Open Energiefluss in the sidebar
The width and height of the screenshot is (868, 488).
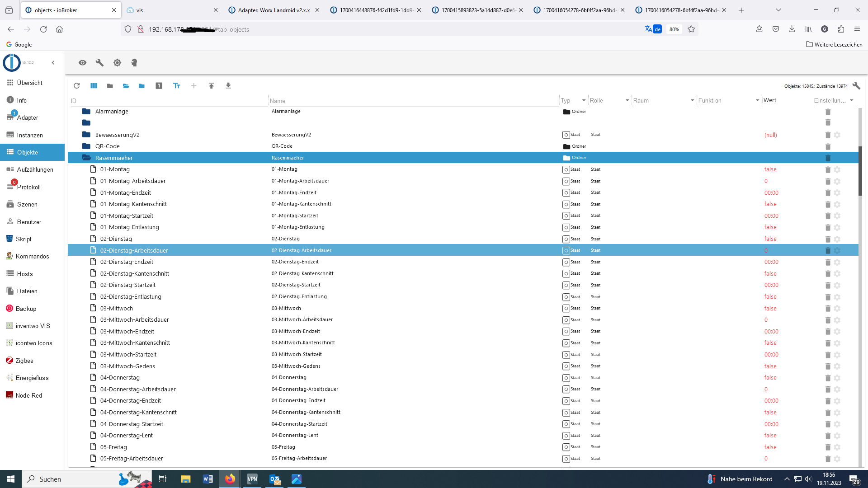(32, 378)
